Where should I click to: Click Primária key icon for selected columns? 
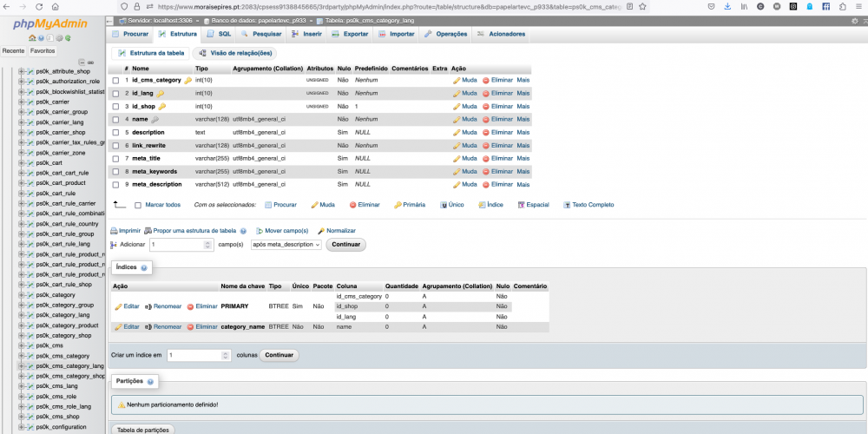coord(398,205)
